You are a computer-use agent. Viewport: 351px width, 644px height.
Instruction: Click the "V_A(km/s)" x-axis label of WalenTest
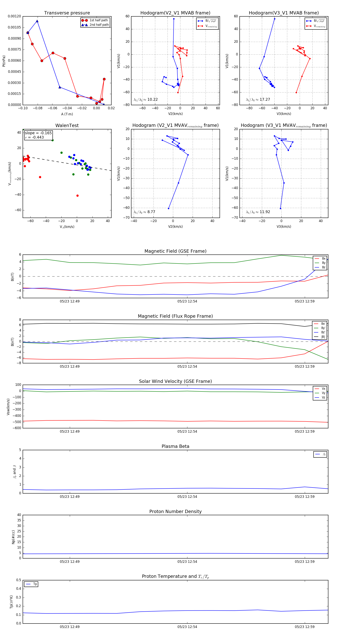coord(67,227)
